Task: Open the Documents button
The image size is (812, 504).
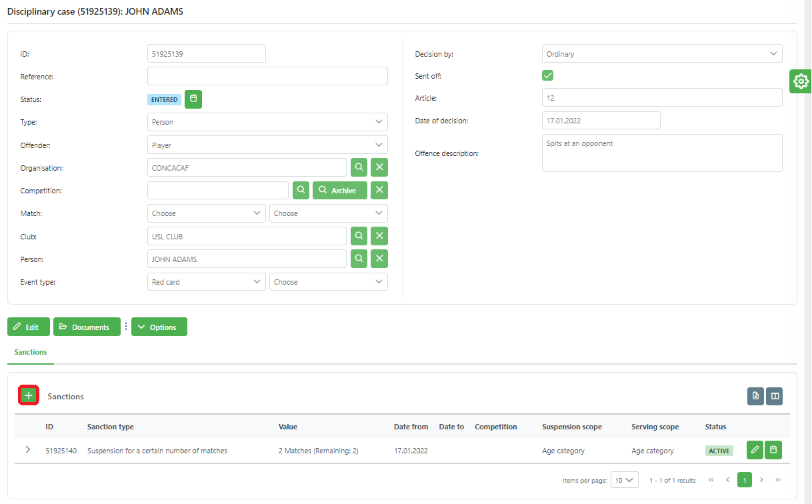Action: [x=87, y=327]
